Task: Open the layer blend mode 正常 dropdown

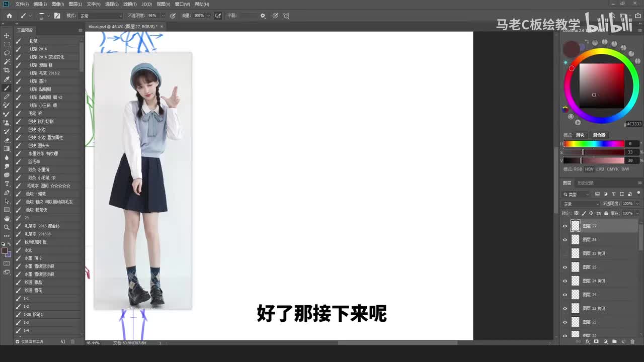Action: click(x=581, y=204)
